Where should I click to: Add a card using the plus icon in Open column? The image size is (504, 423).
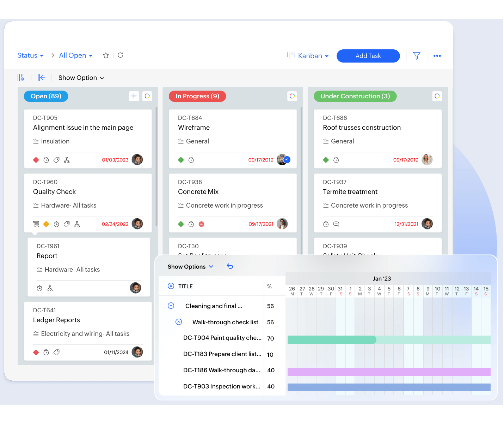(134, 96)
